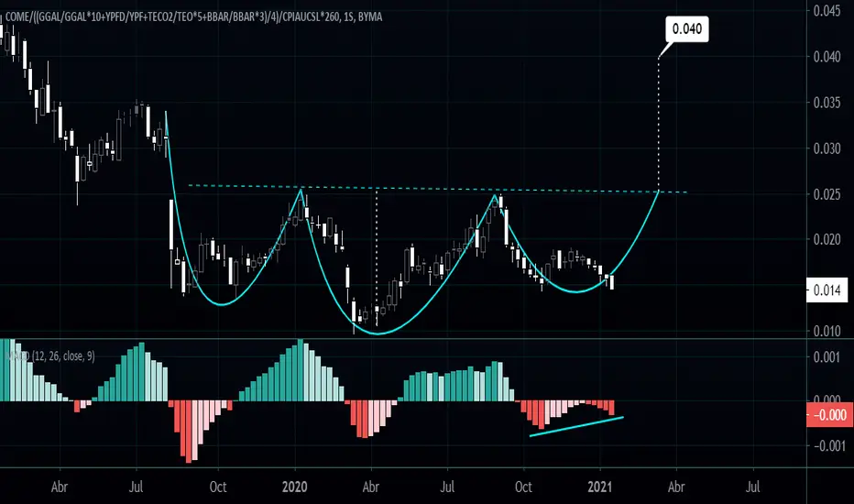Click the Oct label right before 2020
Screen dimensions: 854x504
tap(218, 487)
